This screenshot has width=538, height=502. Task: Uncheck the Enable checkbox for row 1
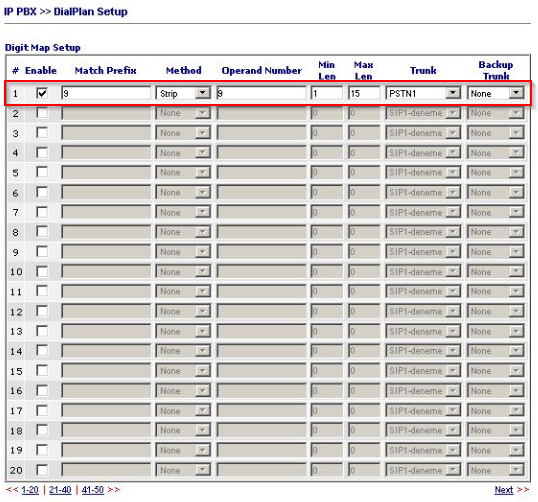click(x=42, y=93)
